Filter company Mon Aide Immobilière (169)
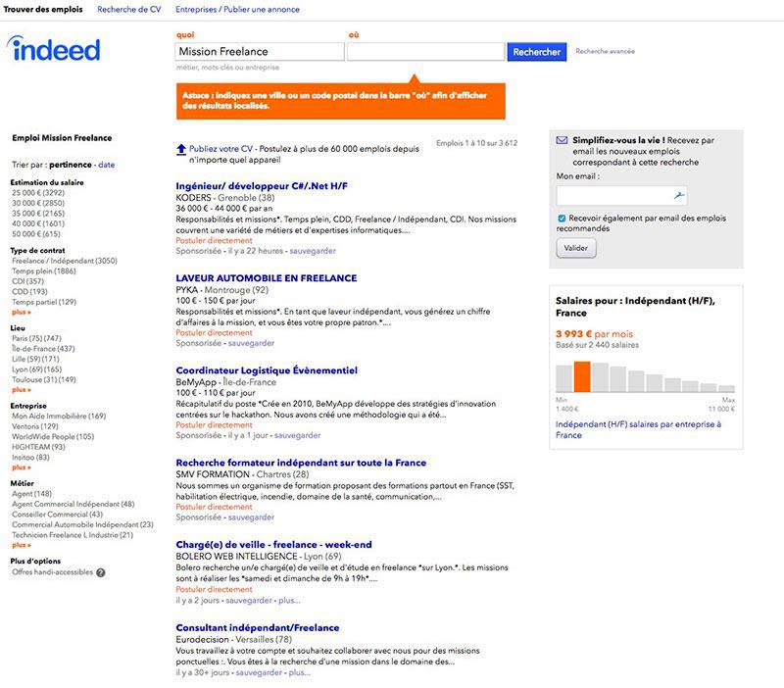The height and width of the screenshot is (688, 784). [x=59, y=416]
